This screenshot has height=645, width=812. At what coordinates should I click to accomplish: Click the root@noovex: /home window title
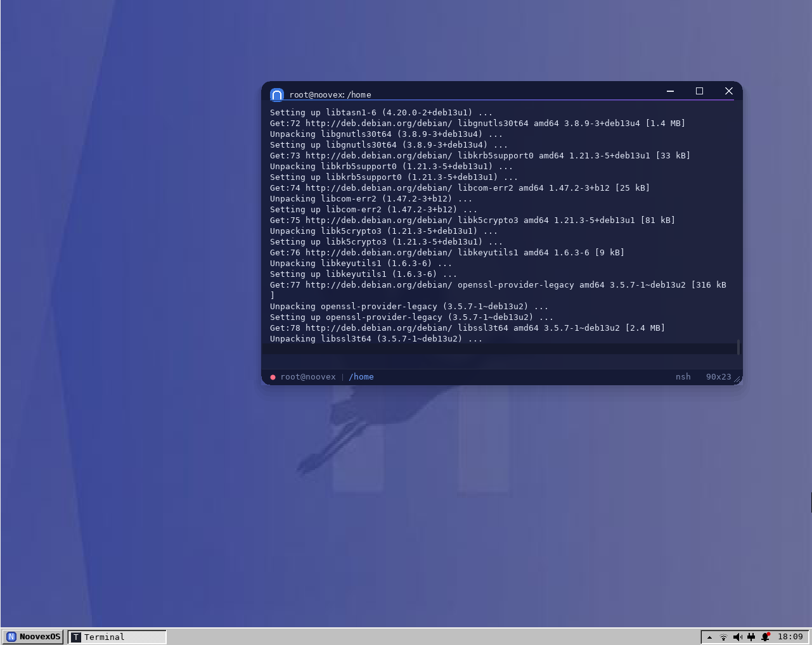tap(330, 95)
